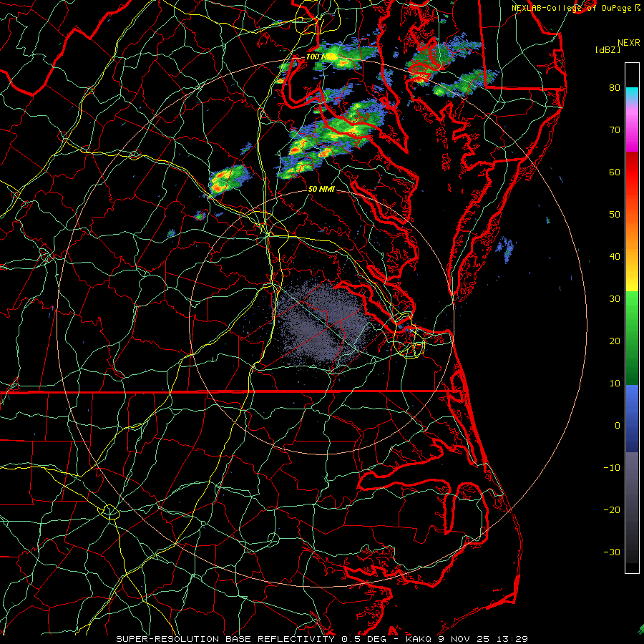Select the 30 value on the dBZ scale
Image resolution: width=644 pixels, height=644 pixels.
tap(615, 298)
